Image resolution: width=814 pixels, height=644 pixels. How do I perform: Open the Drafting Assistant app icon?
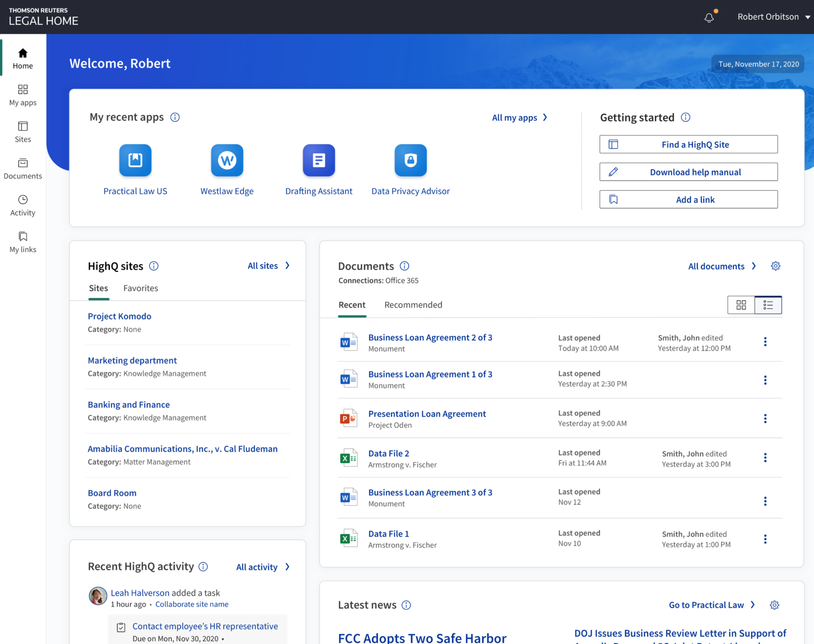(318, 160)
